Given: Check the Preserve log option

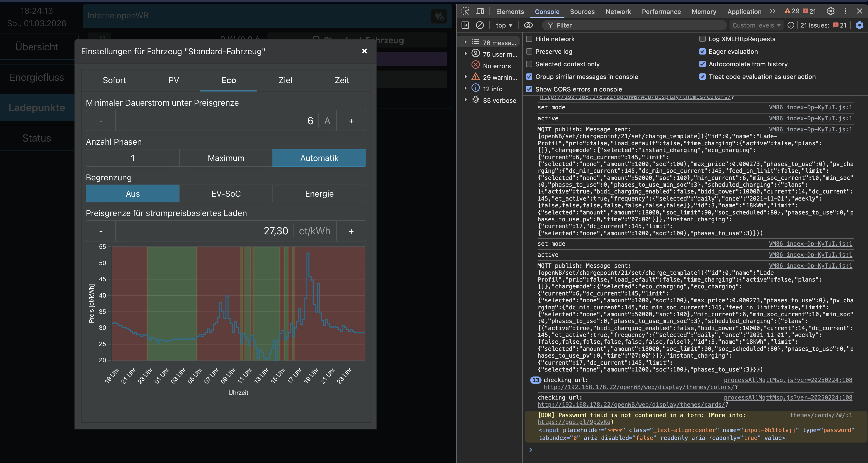Looking at the screenshot, I should click(529, 51).
